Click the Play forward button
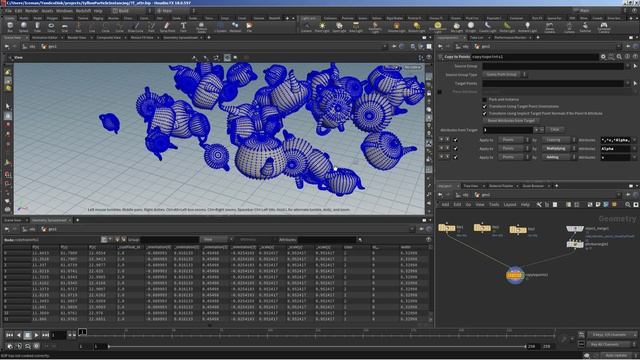This screenshot has width=640, height=360. coord(36,335)
